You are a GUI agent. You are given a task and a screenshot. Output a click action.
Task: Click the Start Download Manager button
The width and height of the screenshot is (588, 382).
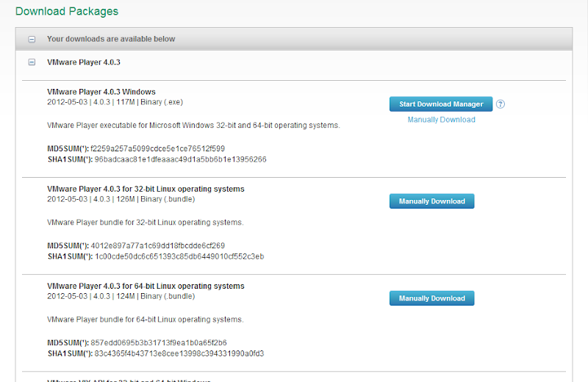(441, 104)
